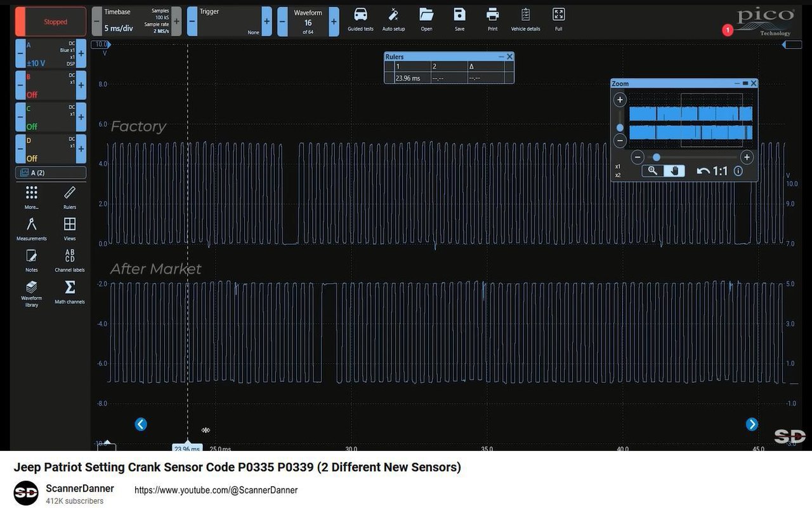Click plus button on Trigger control

[266, 22]
